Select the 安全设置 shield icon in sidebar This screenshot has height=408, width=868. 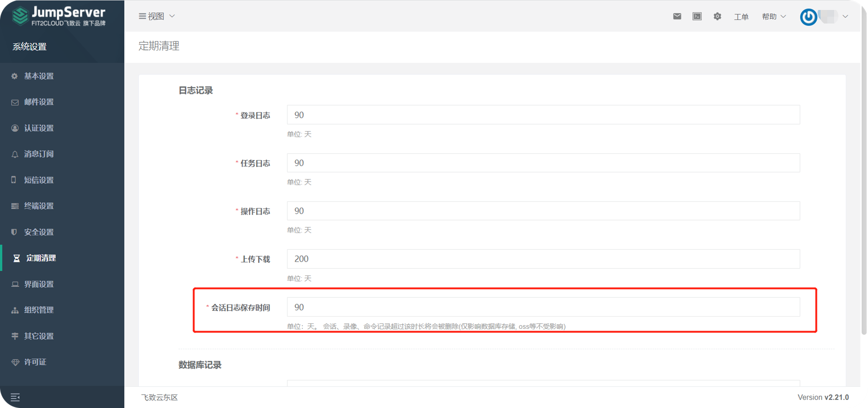(x=14, y=232)
